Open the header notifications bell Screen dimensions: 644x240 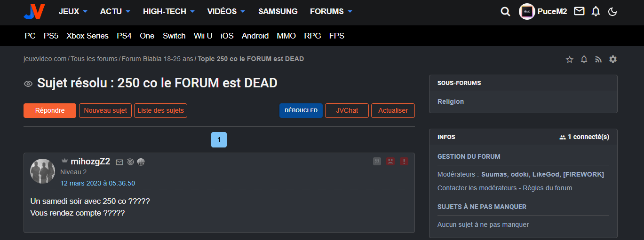(x=596, y=11)
